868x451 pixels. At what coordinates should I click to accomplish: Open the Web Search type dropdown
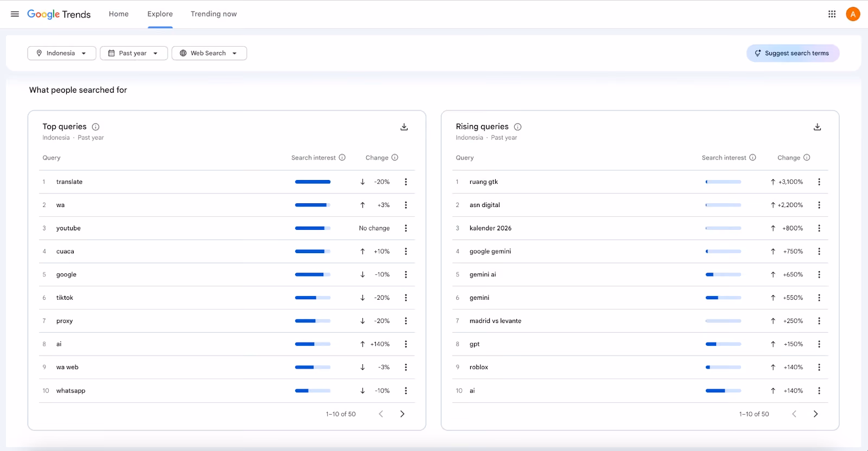pyautogui.click(x=209, y=53)
